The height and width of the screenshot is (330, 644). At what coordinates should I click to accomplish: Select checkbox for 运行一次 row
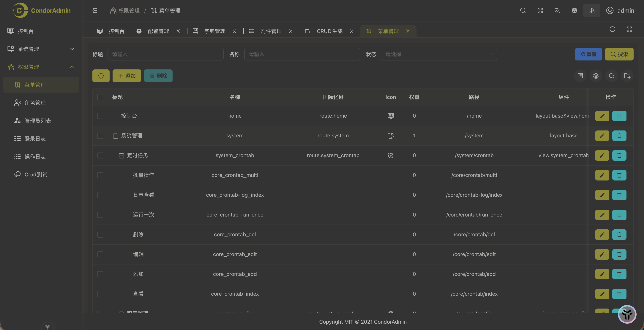(100, 215)
